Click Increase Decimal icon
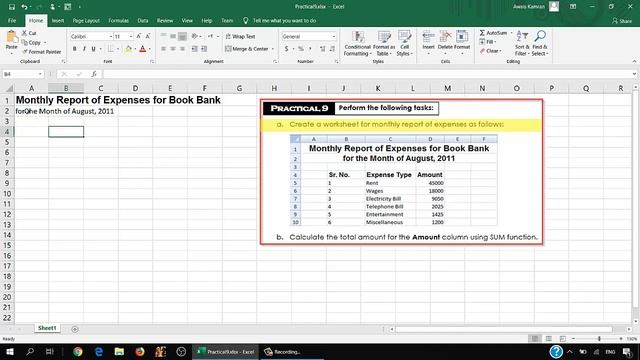This screenshot has height=360, width=640. tap(322, 49)
